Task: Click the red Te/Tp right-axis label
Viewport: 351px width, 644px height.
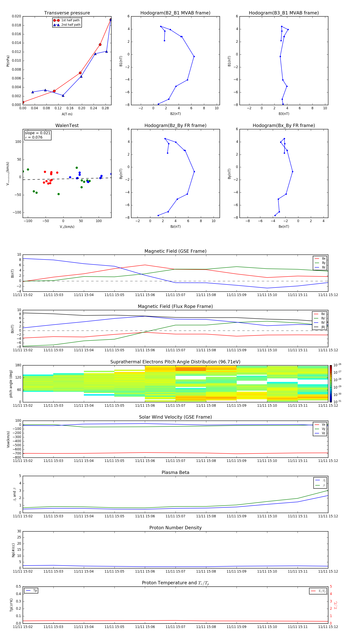Action: pyautogui.click(x=336, y=605)
